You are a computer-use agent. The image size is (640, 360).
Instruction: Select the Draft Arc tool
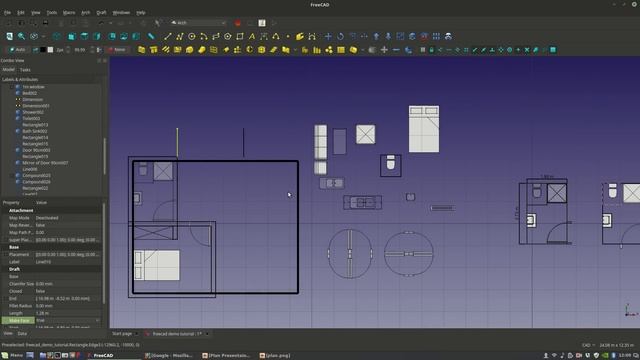pos(204,36)
